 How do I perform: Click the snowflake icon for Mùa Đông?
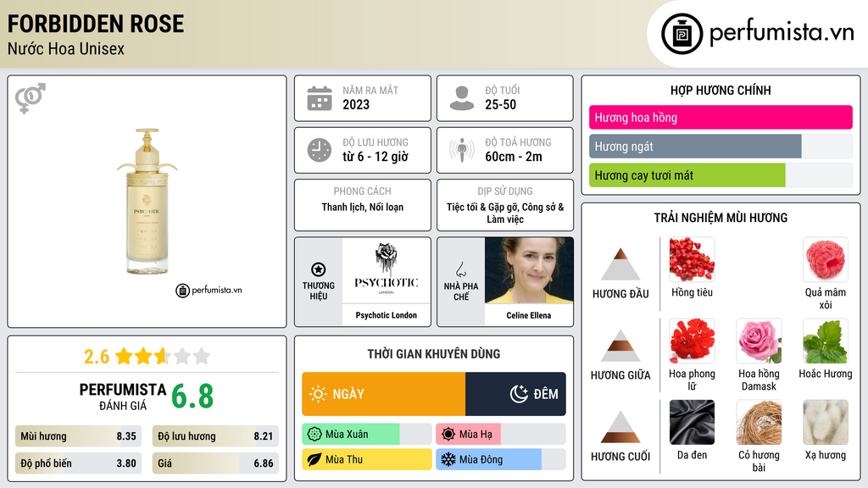448,459
